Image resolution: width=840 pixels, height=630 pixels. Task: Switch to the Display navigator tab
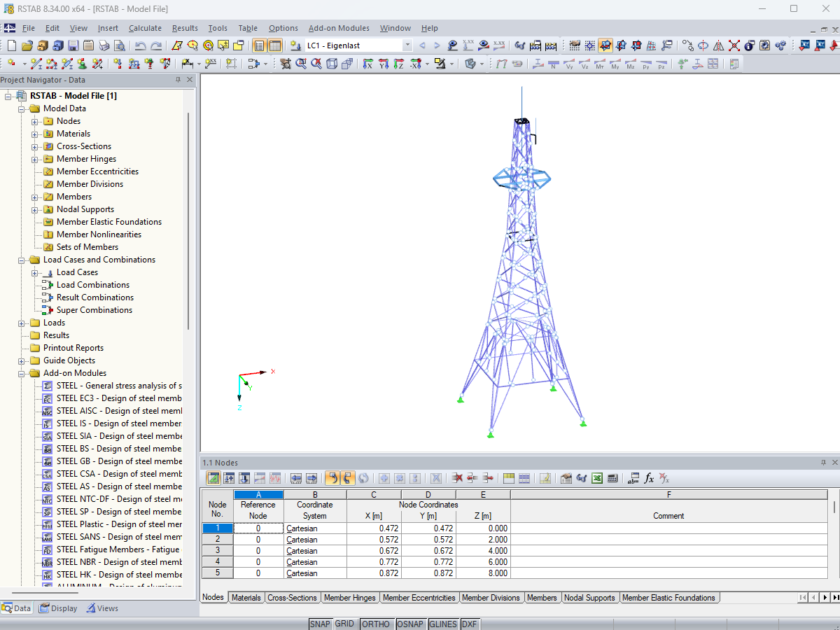[x=58, y=608]
